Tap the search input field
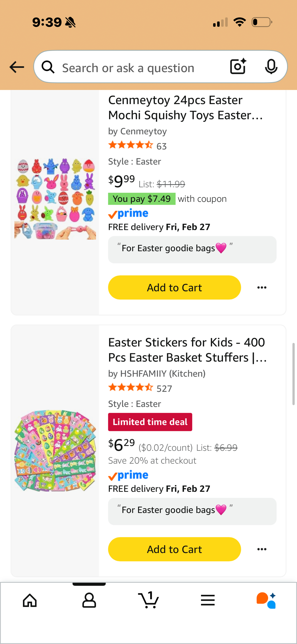The image size is (297, 644). pyautogui.click(x=135, y=68)
